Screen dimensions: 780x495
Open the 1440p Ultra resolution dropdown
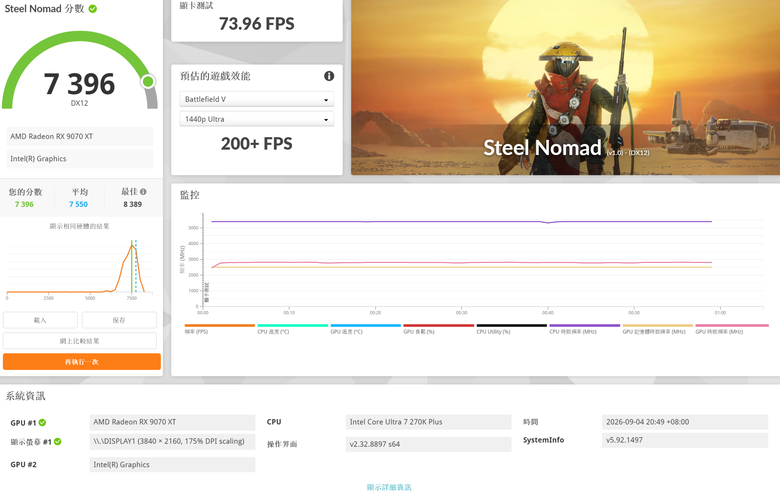[256, 119]
